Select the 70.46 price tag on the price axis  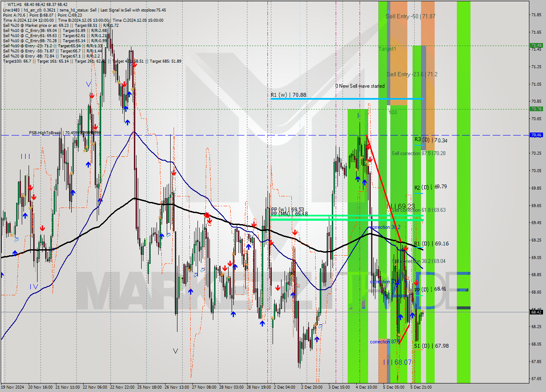tap(536, 135)
